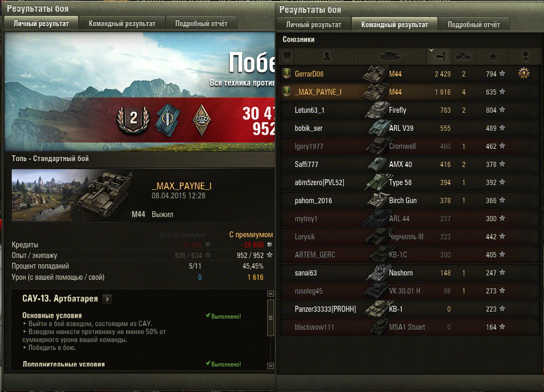Sort allies by the experience star column
The image size is (544, 392).
tap(493, 56)
